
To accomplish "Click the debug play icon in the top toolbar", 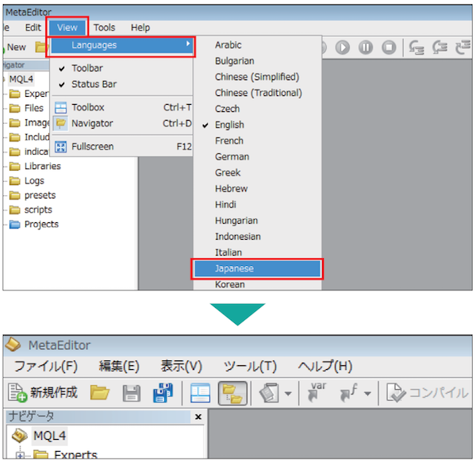I will (343, 48).
